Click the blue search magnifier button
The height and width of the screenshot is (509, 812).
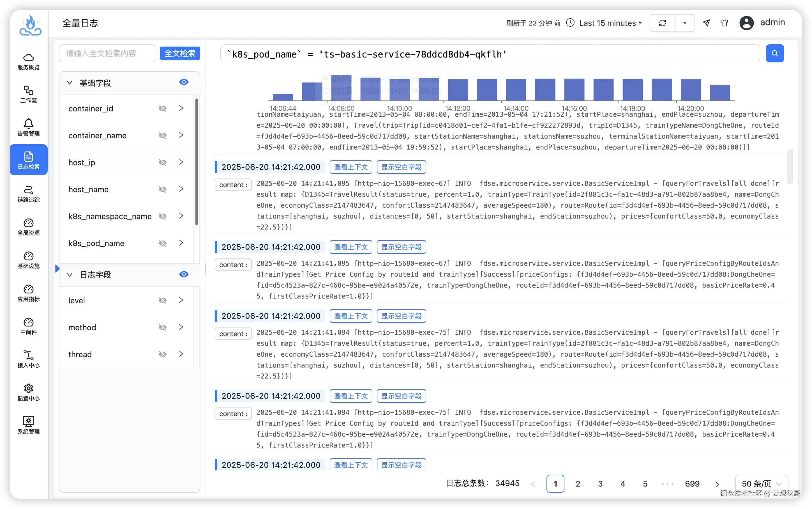(x=775, y=54)
